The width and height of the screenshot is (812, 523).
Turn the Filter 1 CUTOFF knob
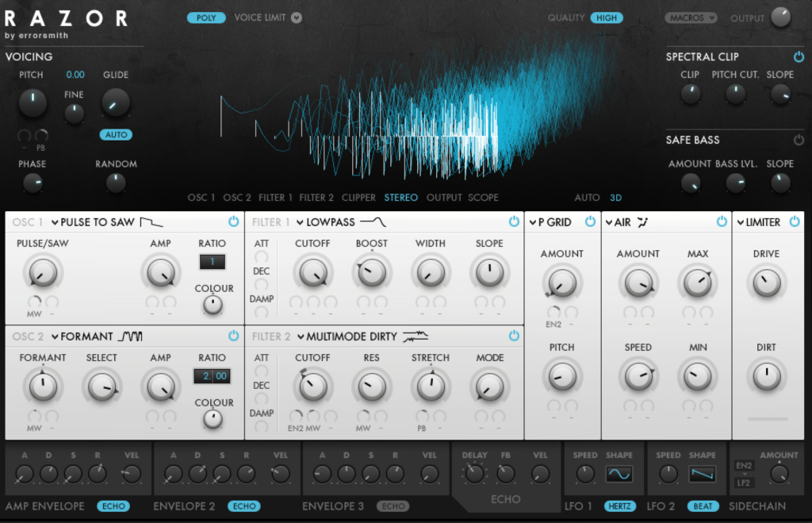click(312, 272)
